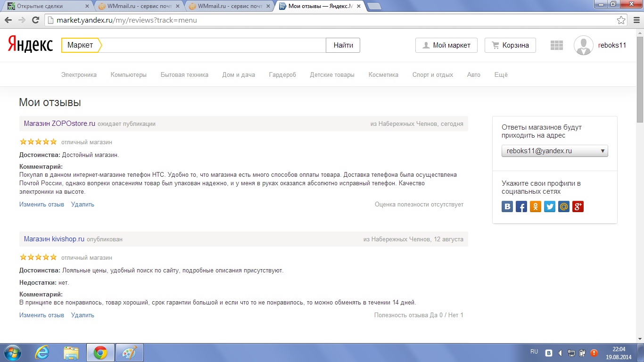
Task: Open the reboks11@yandex.ru email dropdown
Action: [555, 151]
